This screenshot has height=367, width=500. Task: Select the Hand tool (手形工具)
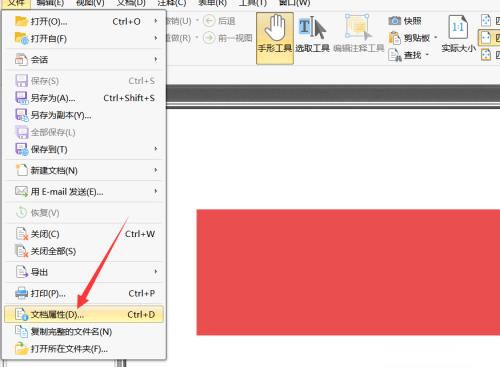[x=275, y=38]
